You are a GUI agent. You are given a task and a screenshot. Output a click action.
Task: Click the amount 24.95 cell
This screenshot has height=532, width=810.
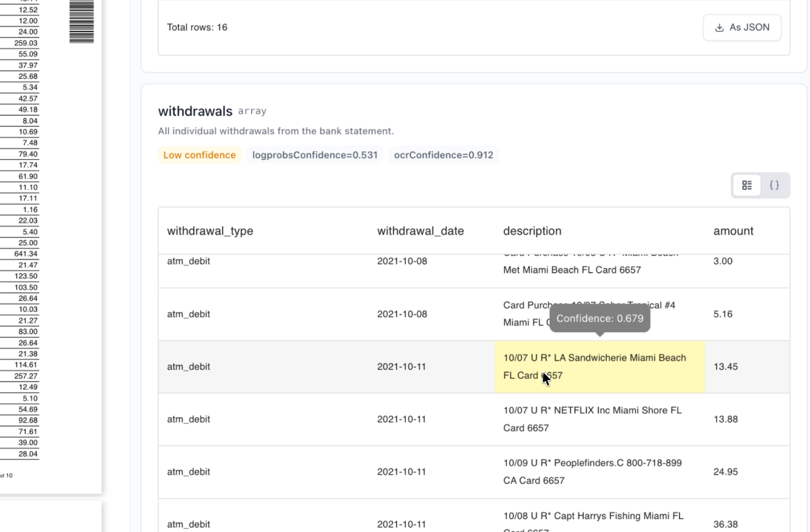tap(726, 472)
